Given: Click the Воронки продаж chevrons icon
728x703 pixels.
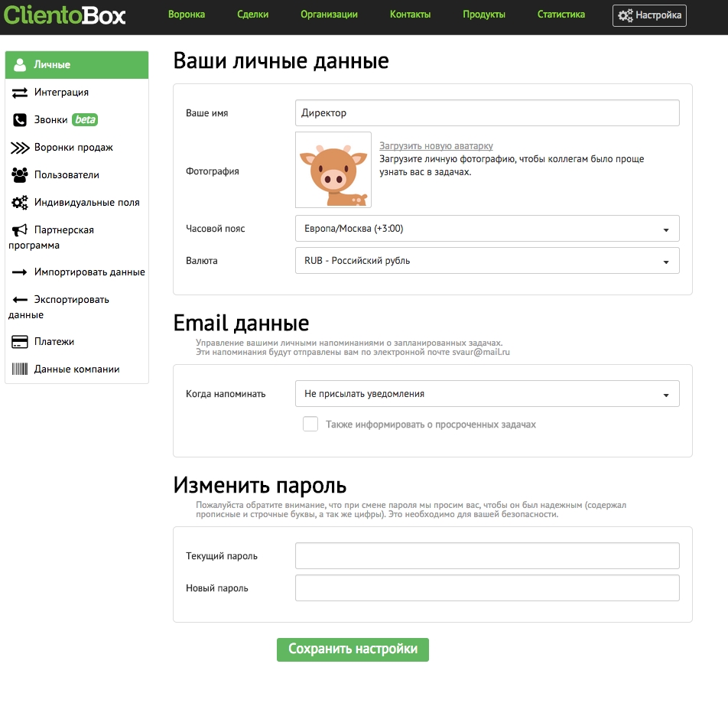Looking at the screenshot, I should (20, 148).
